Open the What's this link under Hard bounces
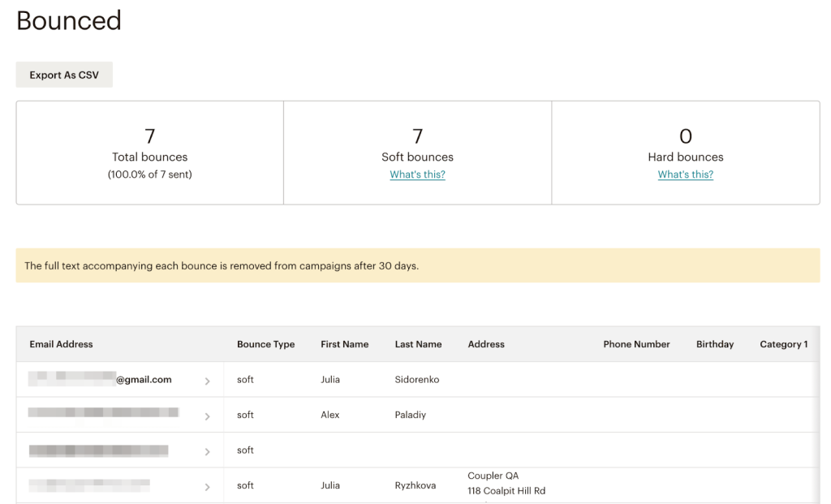The image size is (831, 504). click(685, 174)
